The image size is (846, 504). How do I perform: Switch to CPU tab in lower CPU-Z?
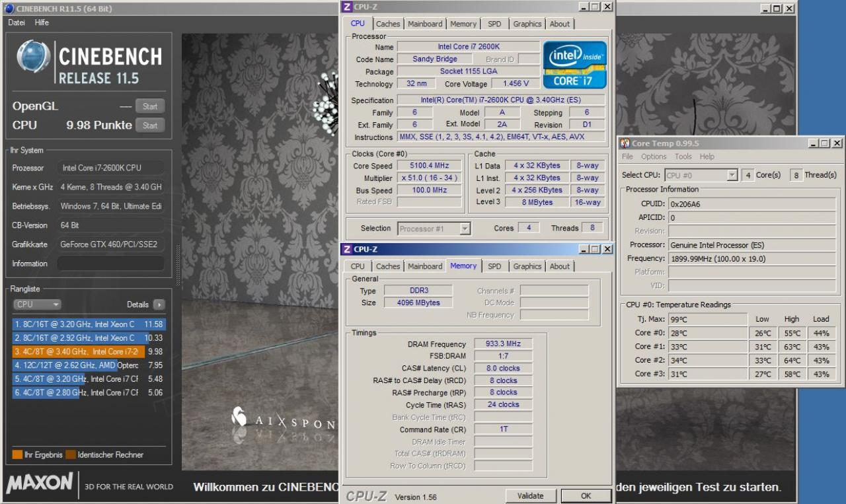(358, 266)
